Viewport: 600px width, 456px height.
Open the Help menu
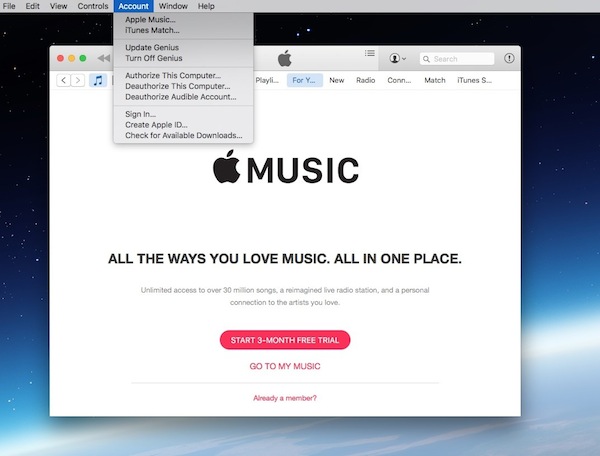point(206,6)
